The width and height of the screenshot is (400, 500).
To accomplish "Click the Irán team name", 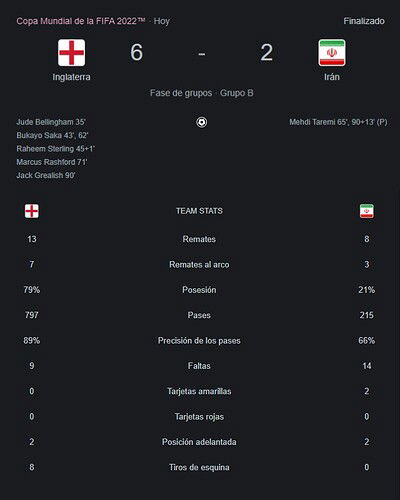I will [x=332, y=77].
